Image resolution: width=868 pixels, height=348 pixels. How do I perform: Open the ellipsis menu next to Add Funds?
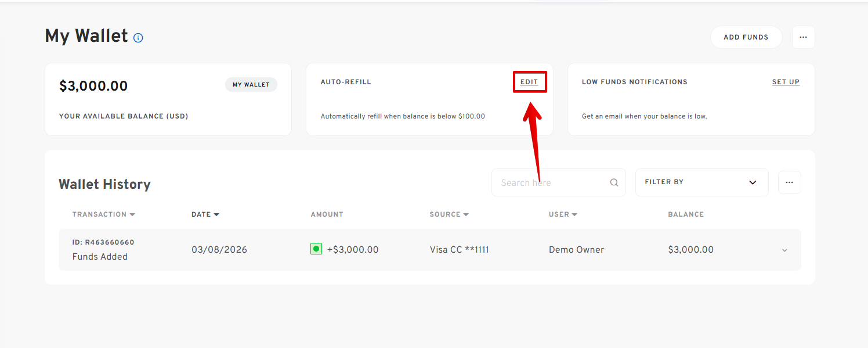803,37
